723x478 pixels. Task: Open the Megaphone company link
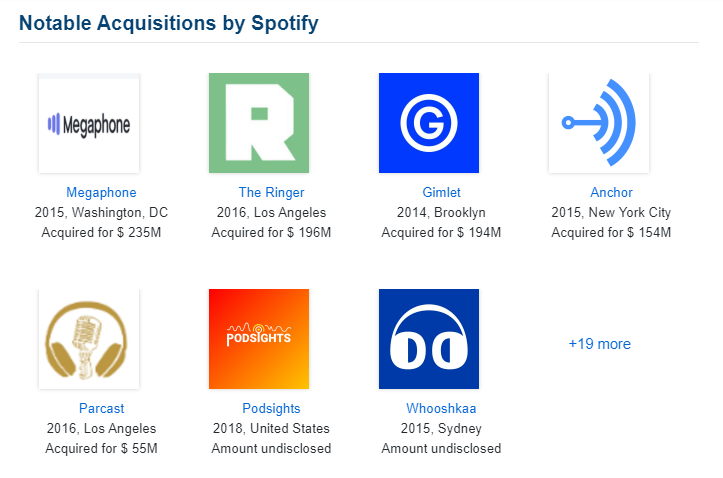(101, 192)
